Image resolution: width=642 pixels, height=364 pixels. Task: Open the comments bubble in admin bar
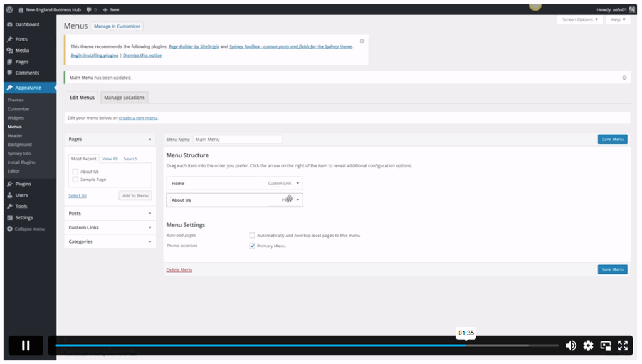tap(89, 9)
